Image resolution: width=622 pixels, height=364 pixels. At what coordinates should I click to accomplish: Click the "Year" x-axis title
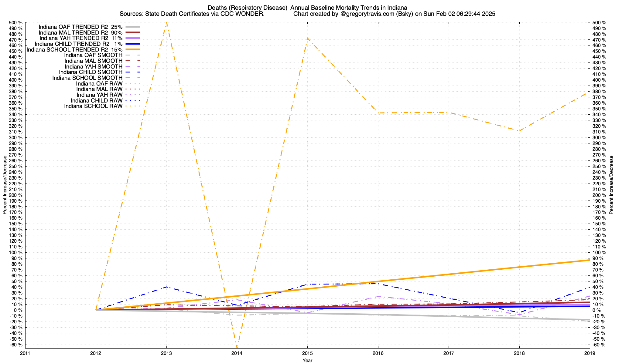click(x=307, y=360)
